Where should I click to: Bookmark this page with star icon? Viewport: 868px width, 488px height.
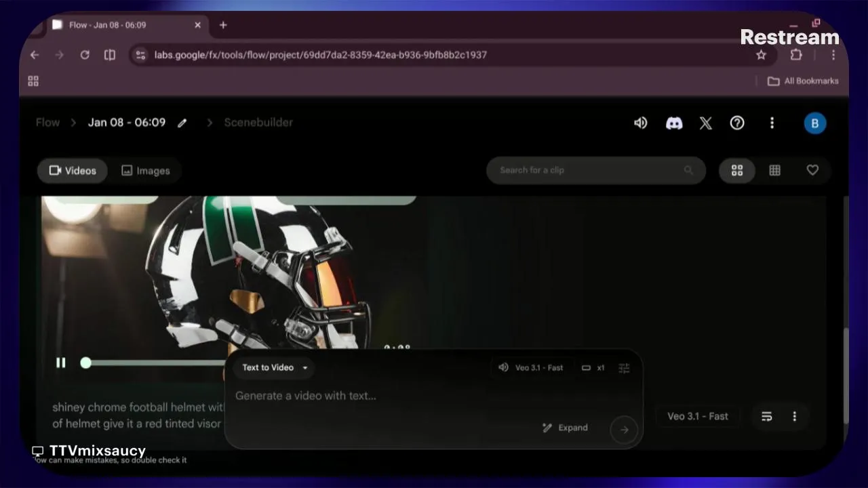pos(761,55)
